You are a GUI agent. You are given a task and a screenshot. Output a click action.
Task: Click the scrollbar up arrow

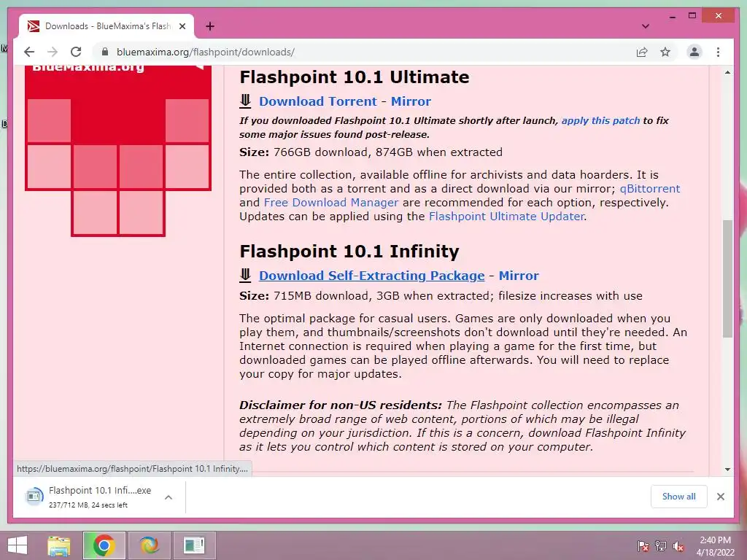(x=727, y=72)
